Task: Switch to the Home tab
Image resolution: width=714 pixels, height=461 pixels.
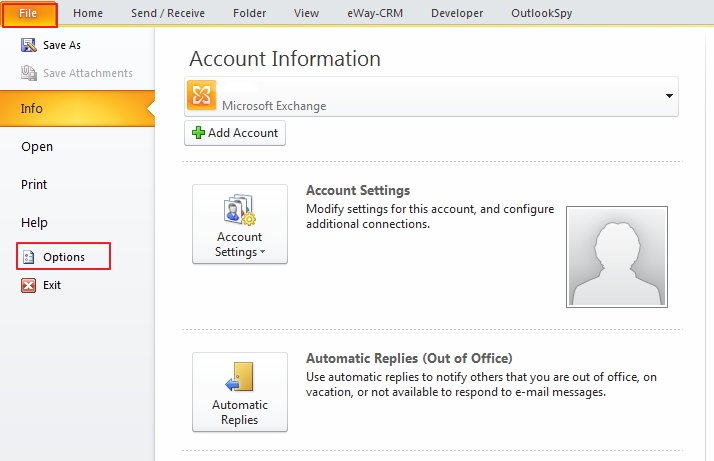Action: coord(88,14)
